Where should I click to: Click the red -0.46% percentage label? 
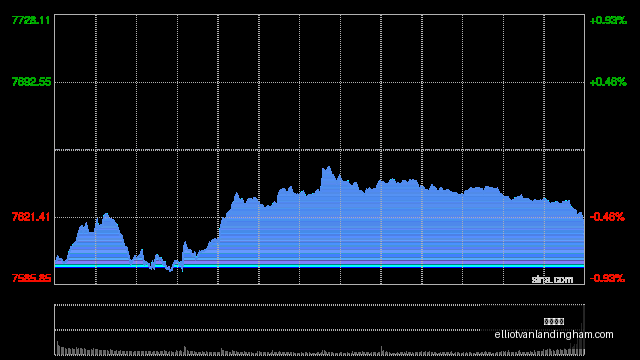point(607,217)
